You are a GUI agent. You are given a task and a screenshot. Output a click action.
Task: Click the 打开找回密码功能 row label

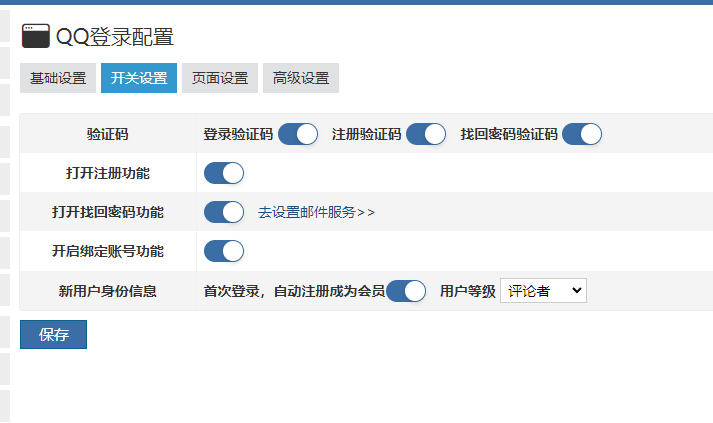click(108, 212)
